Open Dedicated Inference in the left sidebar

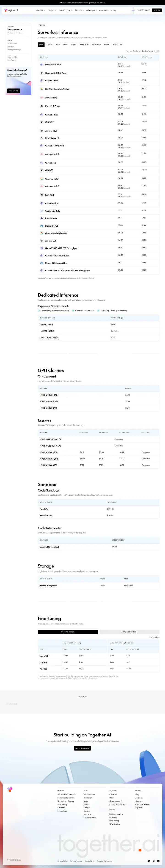15,33
